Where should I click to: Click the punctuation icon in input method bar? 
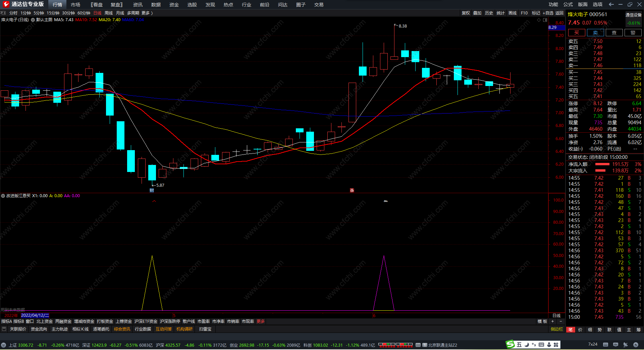(534, 345)
